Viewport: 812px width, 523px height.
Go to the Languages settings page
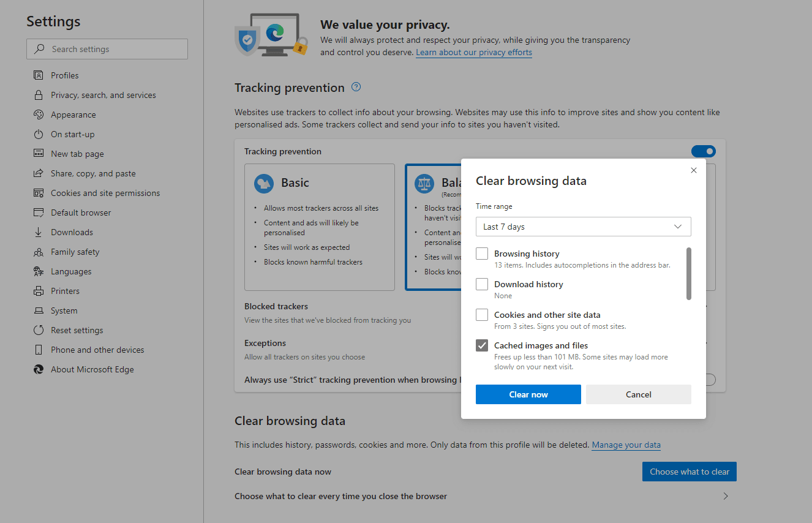(x=71, y=271)
